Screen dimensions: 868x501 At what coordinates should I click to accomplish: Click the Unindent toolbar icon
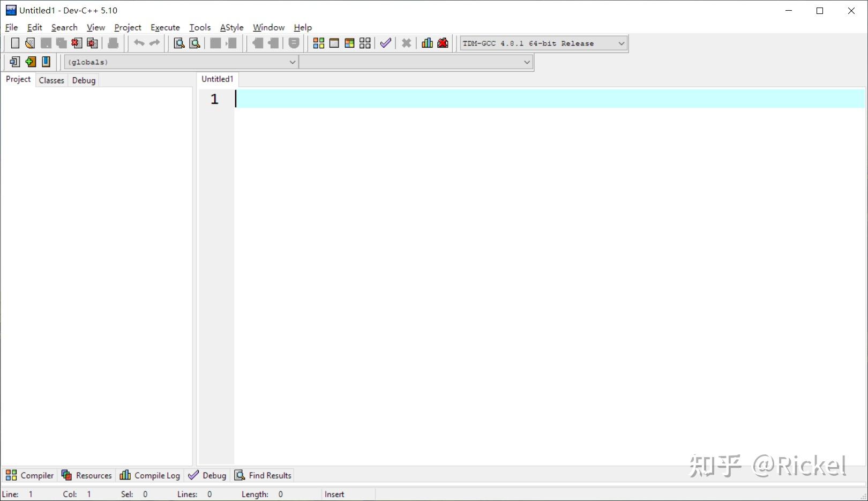tap(231, 43)
